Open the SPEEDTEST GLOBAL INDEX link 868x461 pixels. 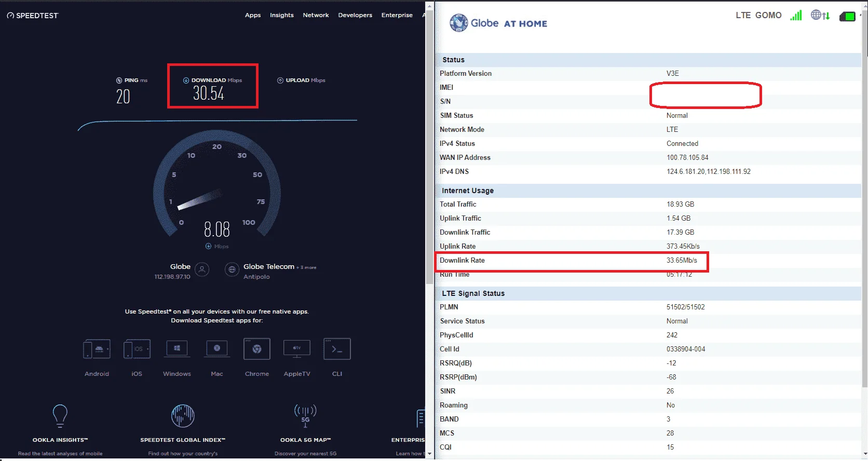tap(183, 440)
